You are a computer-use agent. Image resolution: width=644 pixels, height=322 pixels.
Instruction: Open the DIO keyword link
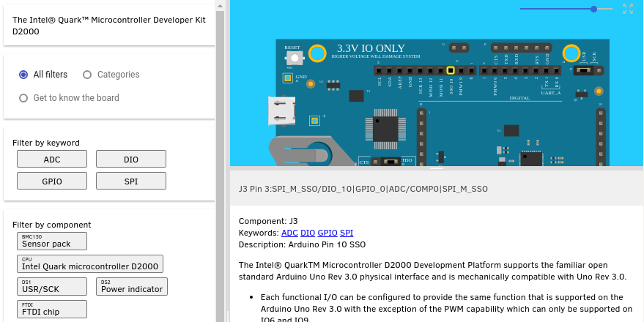[308, 233]
